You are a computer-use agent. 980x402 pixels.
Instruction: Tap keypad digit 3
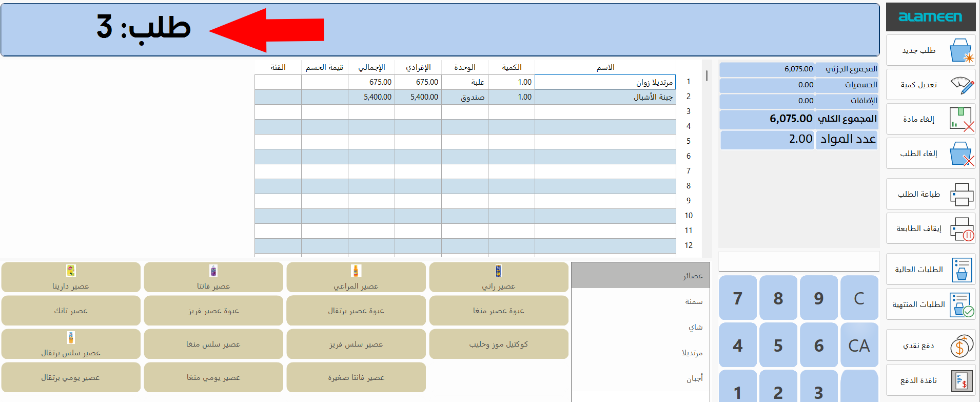coord(819,386)
